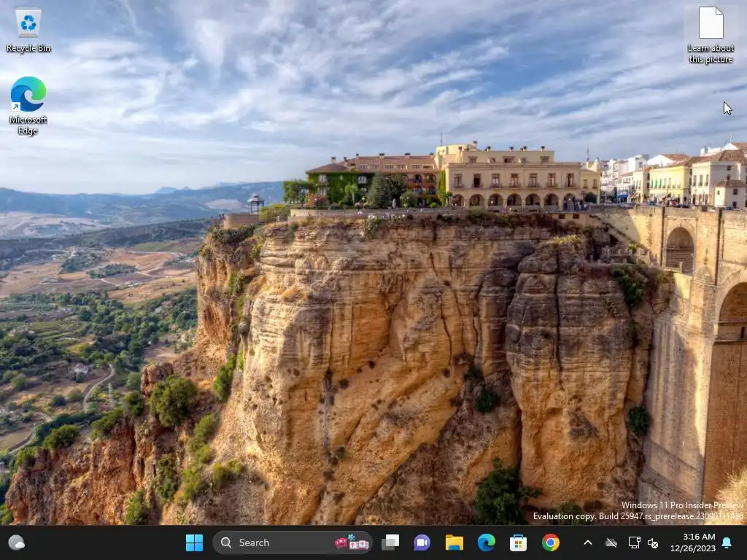747x560 pixels.
Task: Select the Microsoft Edge desktop shortcut
Action: (28, 106)
